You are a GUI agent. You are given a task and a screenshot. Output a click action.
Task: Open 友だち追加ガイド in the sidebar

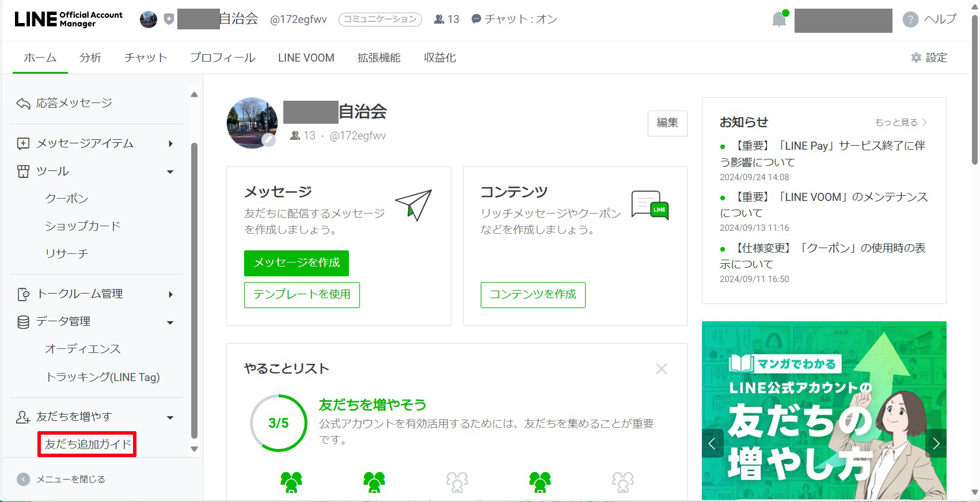tap(88, 444)
